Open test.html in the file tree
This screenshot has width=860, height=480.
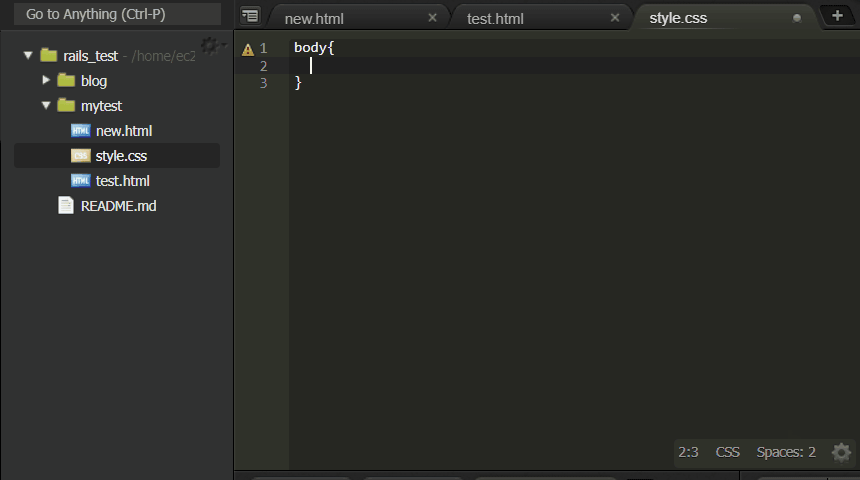pyautogui.click(x=123, y=181)
